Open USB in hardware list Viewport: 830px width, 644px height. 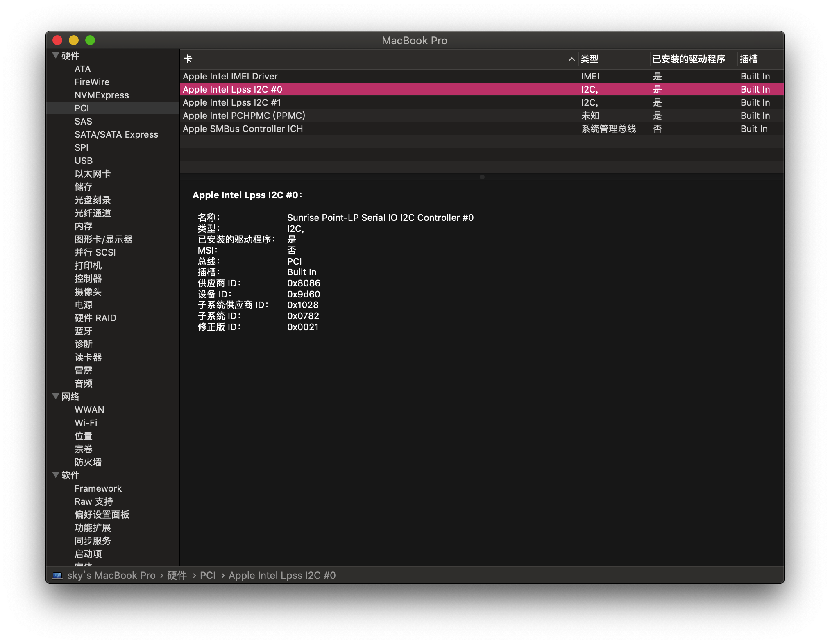84,161
